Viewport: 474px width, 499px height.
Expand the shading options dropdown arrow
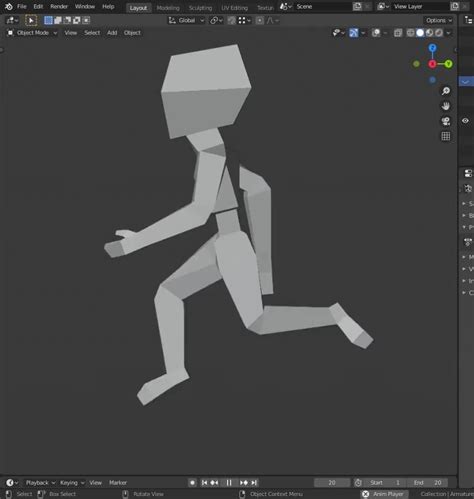(448, 33)
